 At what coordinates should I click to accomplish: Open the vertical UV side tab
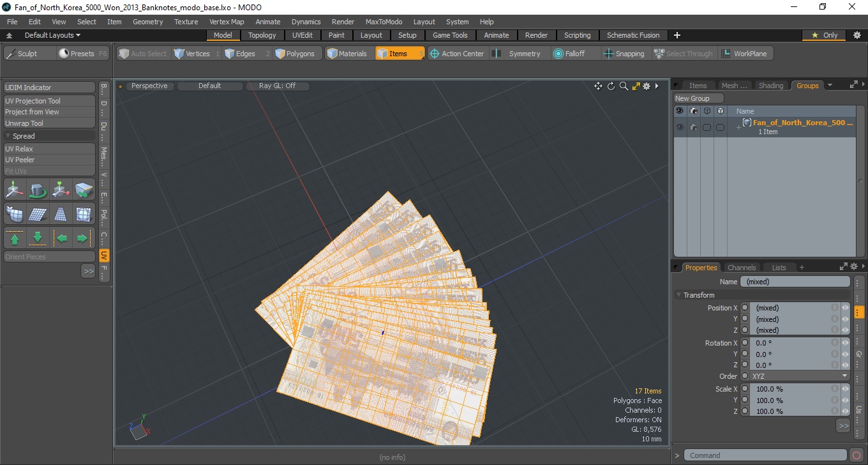point(104,255)
